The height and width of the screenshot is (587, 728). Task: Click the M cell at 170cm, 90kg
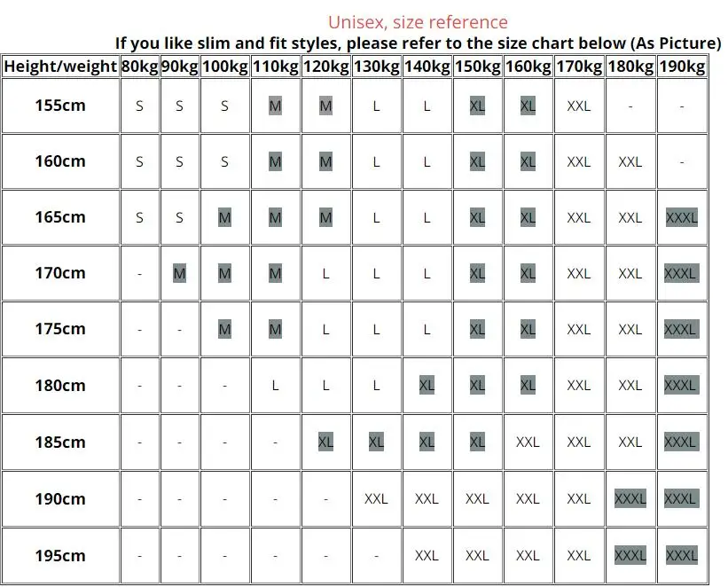pos(179,273)
